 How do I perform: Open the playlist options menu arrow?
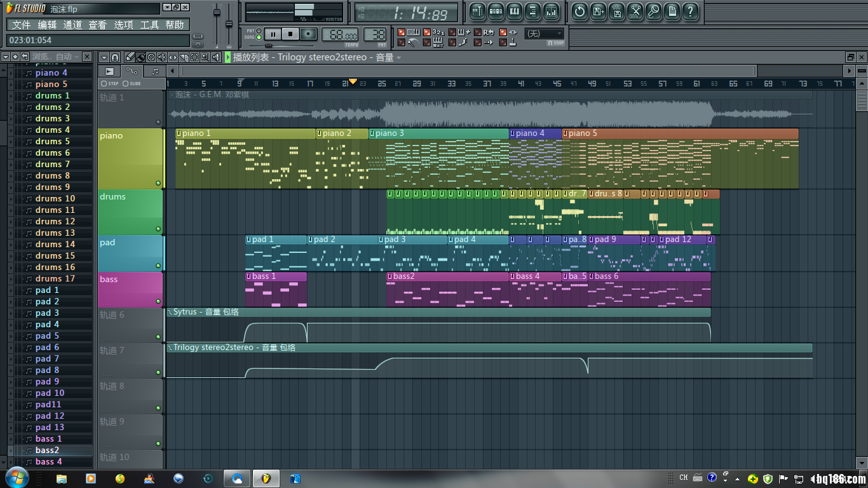click(104, 57)
